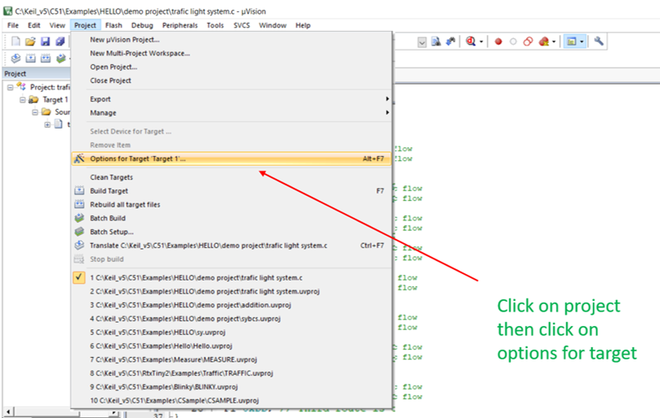This screenshot has height=418, width=660.
Task: Open the Flash menu
Action: tap(114, 25)
